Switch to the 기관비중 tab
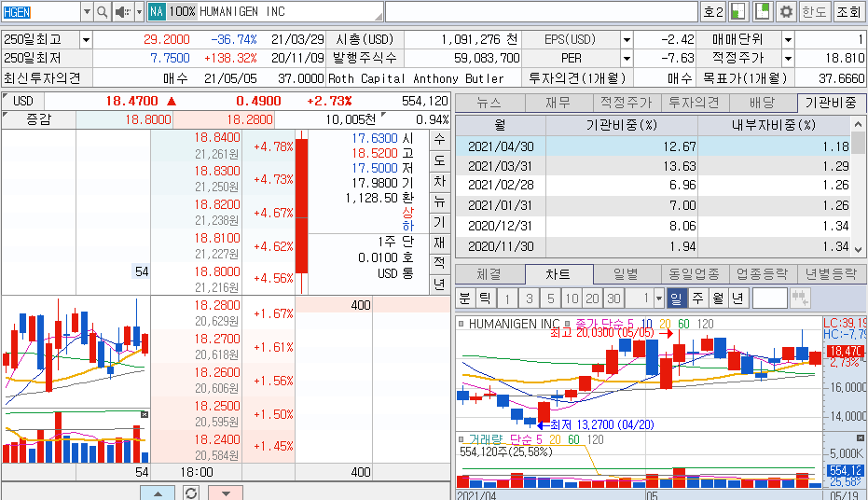 pos(831,103)
